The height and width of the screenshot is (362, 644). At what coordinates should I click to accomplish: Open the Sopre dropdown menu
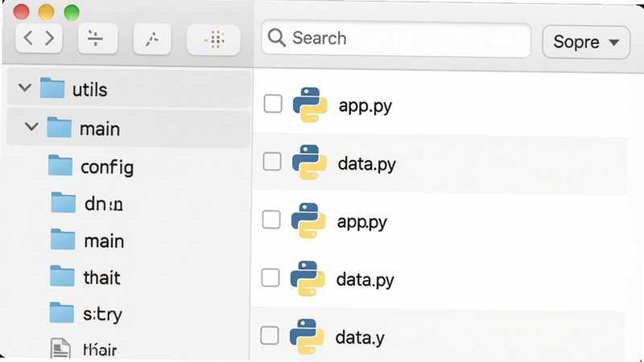(586, 42)
